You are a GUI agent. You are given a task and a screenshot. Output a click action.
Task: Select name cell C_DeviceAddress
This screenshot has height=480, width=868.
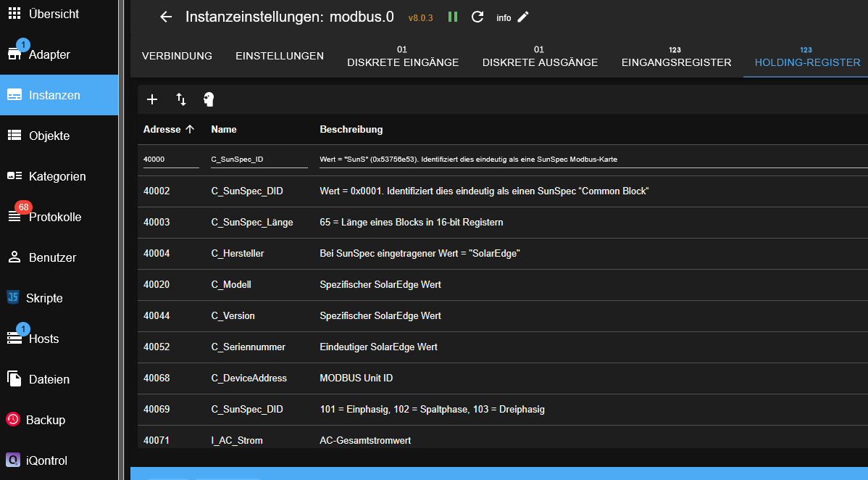249,378
